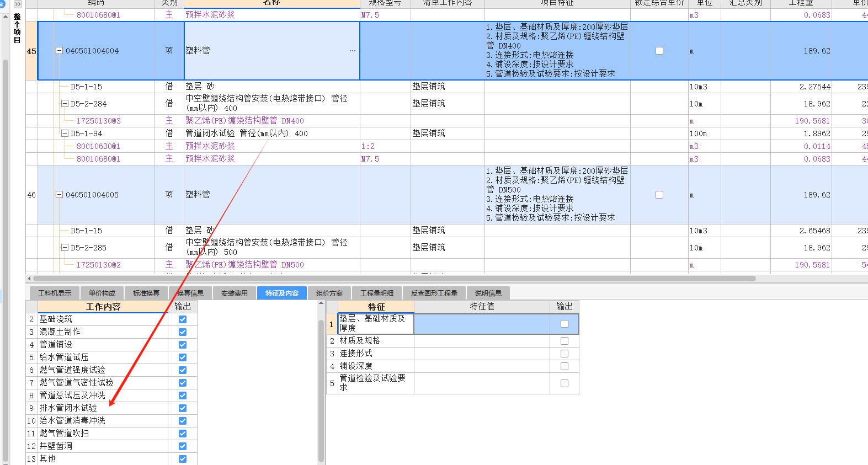Toggle lock unit price checkbox for row 45
868x465 pixels.
coord(659,51)
